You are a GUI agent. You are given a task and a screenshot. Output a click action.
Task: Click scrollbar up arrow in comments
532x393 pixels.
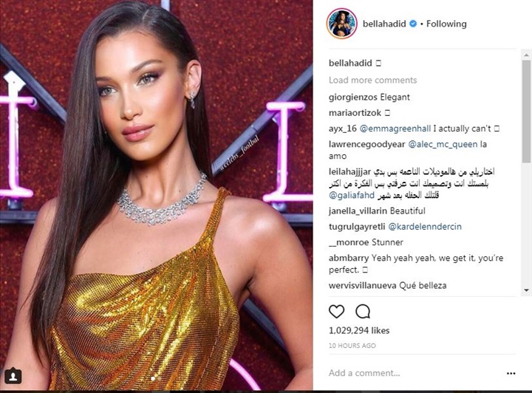click(526, 54)
